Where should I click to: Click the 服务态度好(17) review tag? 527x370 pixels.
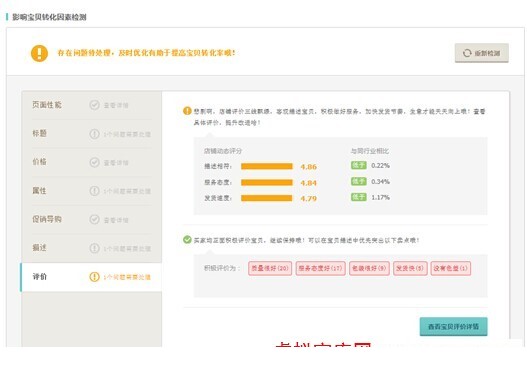click(320, 268)
